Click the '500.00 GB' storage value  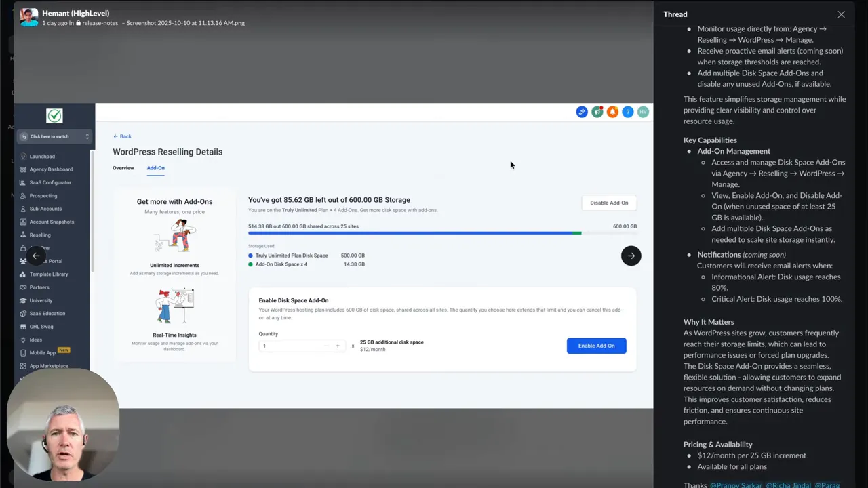pyautogui.click(x=353, y=256)
